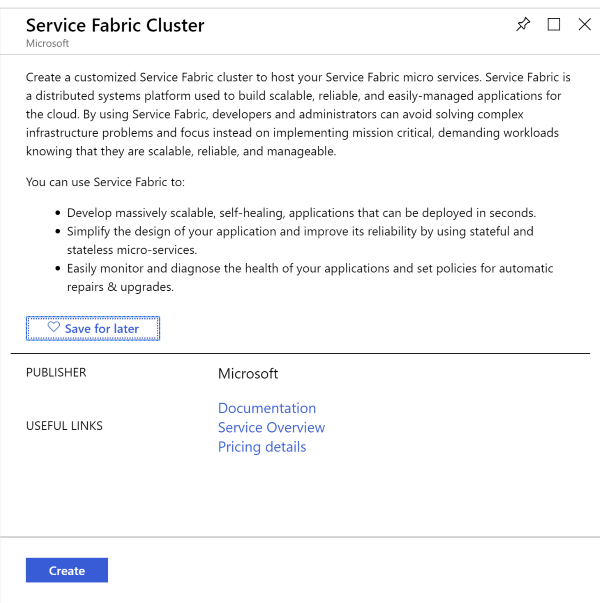This screenshot has height=603, width=600.
Task: Click the Microsoft publisher value
Action: point(248,374)
